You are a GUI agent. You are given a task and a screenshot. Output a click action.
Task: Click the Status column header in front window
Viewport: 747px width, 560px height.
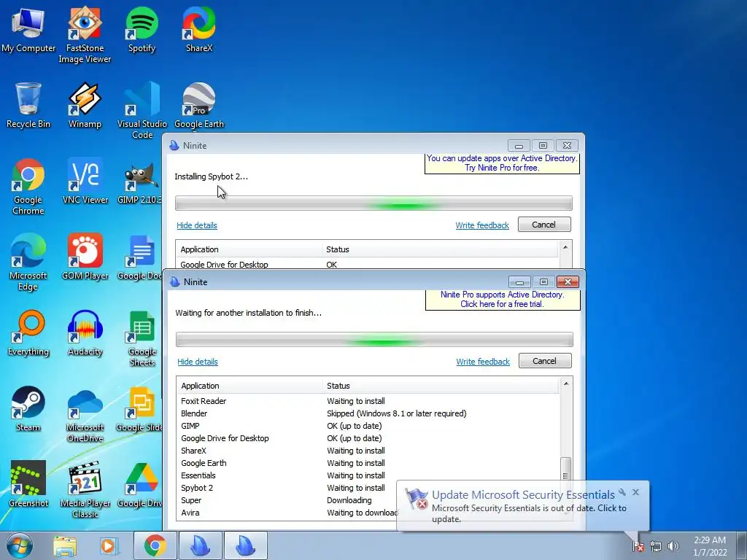[x=440, y=386]
